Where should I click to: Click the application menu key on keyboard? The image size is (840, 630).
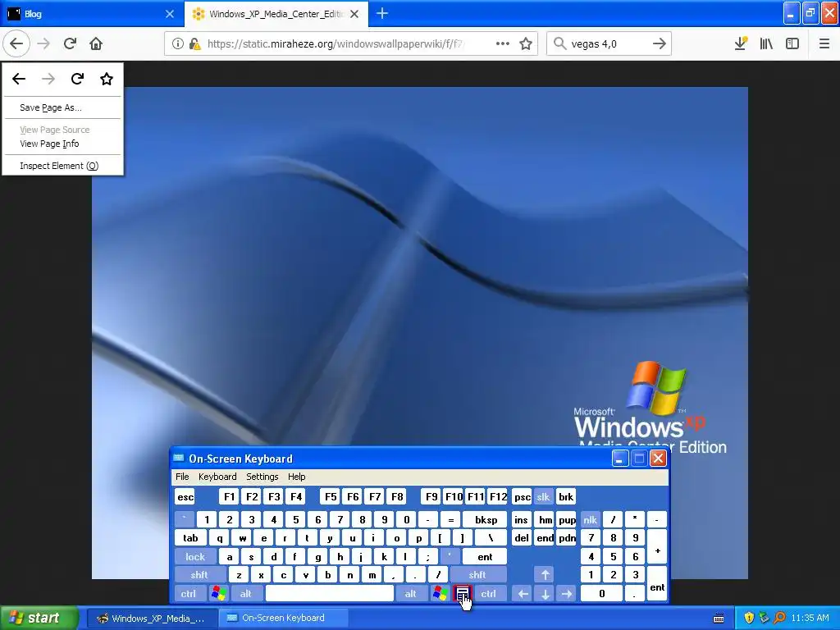coord(463,594)
